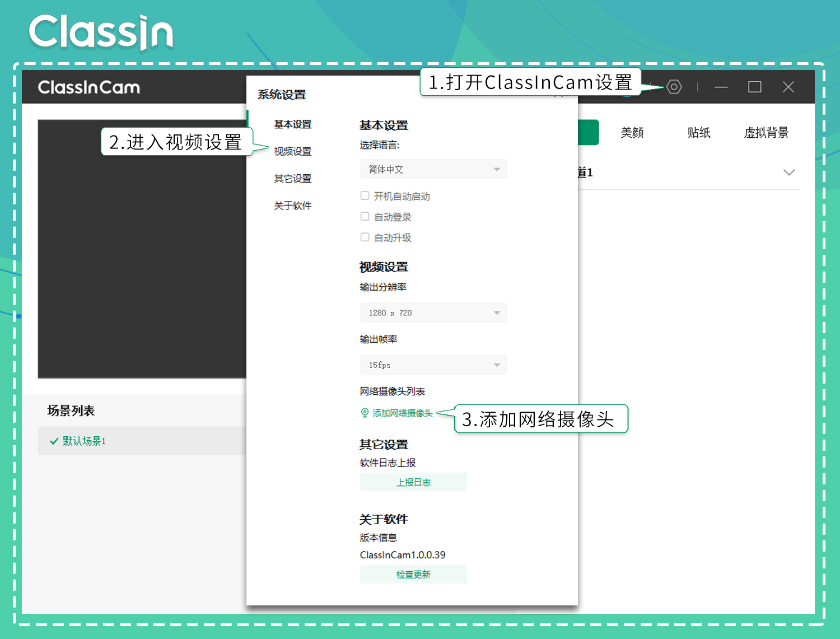This screenshot has height=639, width=840.
Task: Enable 开机自动启动 checkbox
Action: click(365, 195)
